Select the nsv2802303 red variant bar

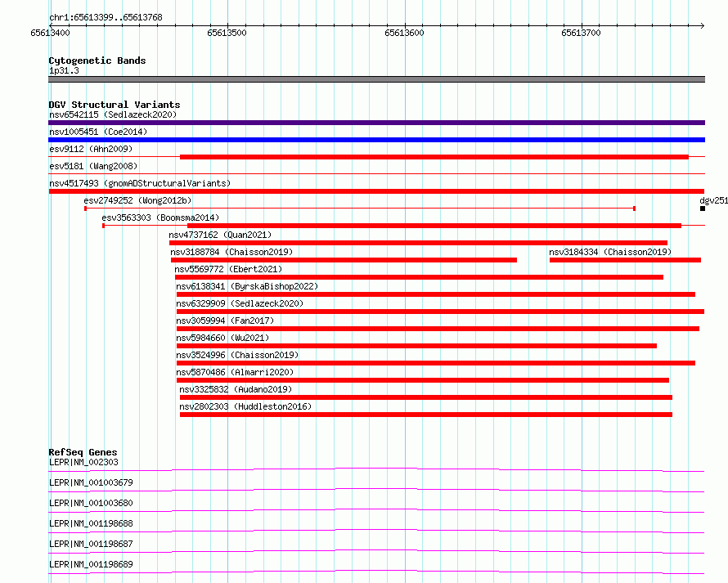tap(426, 415)
